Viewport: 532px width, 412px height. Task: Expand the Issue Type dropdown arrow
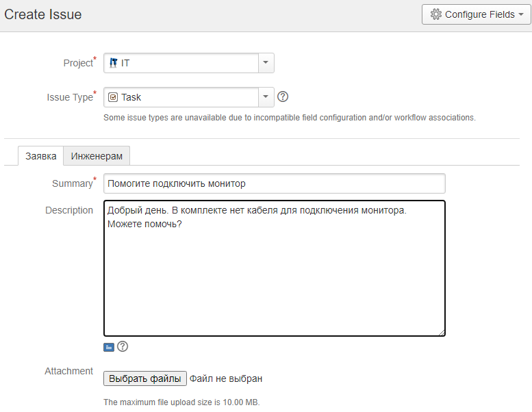266,97
